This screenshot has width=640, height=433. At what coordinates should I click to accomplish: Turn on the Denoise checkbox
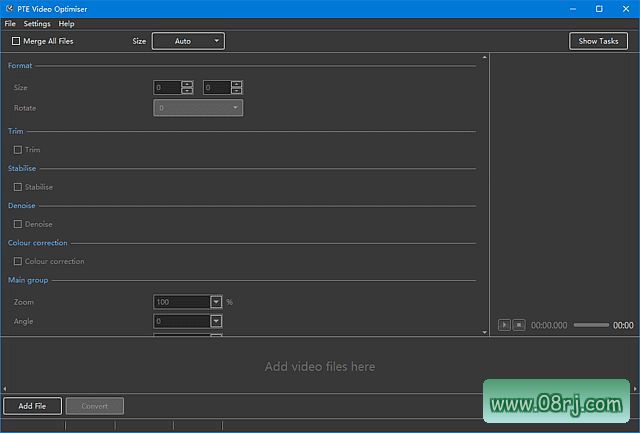click(x=18, y=224)
